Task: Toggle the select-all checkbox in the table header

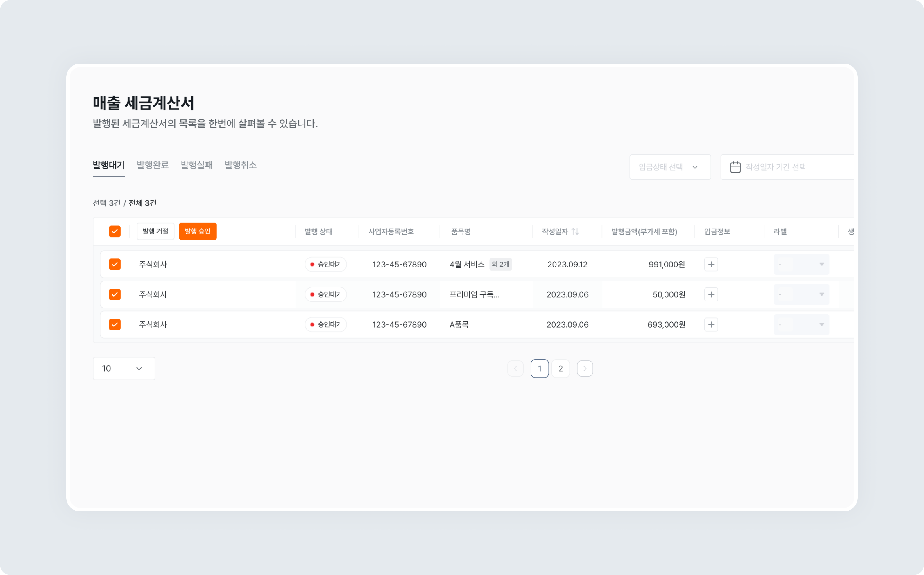Action: coord(114,231)
